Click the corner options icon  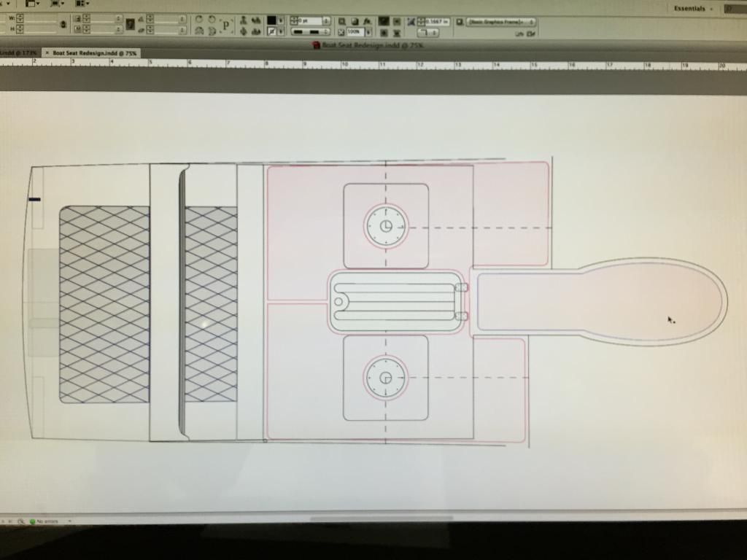pyautogui.click(x=411, y=21)
